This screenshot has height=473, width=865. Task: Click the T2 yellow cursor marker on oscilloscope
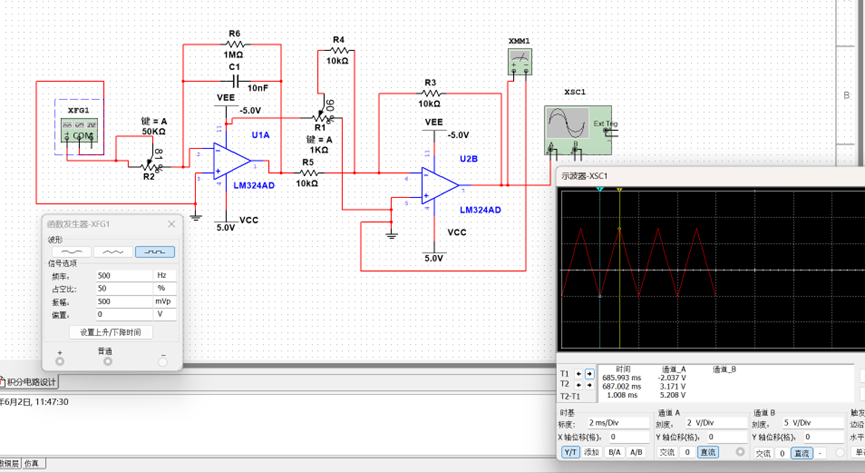pyautogui.click(x=620, y=189)
